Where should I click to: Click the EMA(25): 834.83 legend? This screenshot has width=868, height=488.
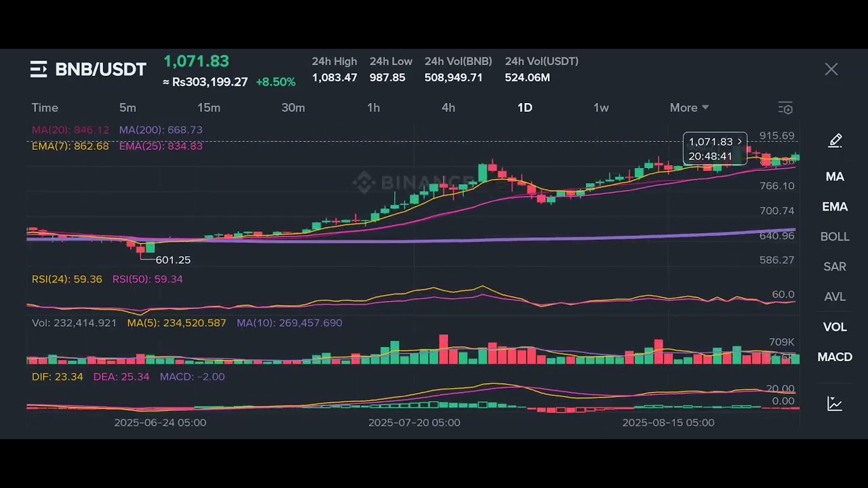[161, 146]
